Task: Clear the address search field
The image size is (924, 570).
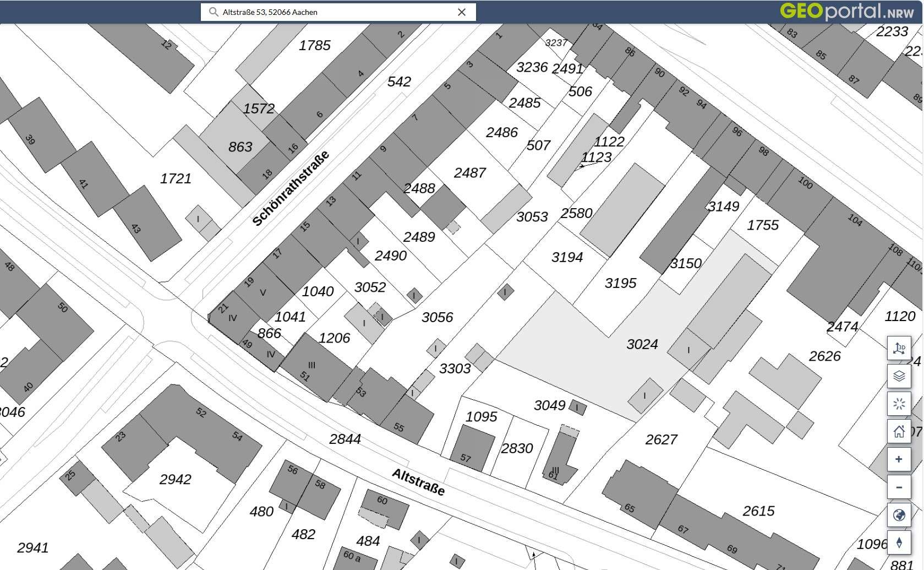Action: click(x=462, y=12)
